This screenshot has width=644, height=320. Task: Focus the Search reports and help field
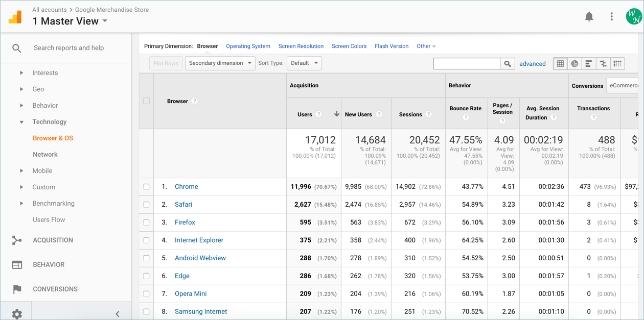[x=69, y=48]
